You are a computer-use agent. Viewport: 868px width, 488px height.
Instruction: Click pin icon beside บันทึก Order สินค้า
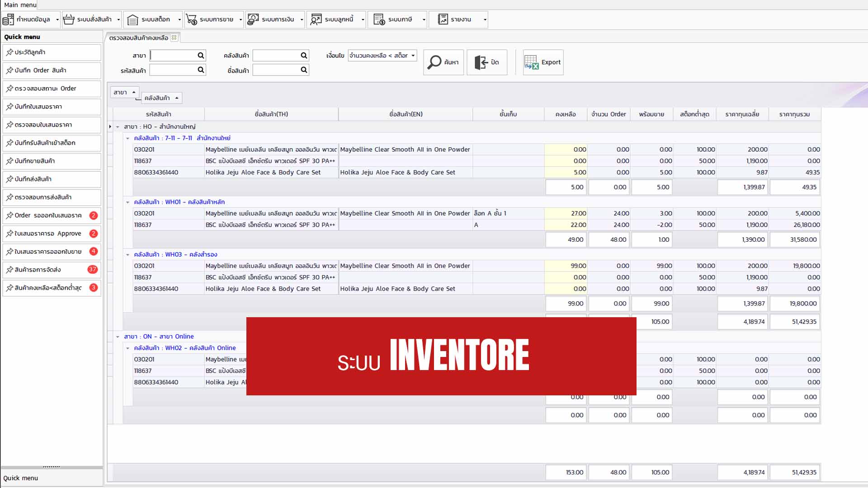(9, 70)
